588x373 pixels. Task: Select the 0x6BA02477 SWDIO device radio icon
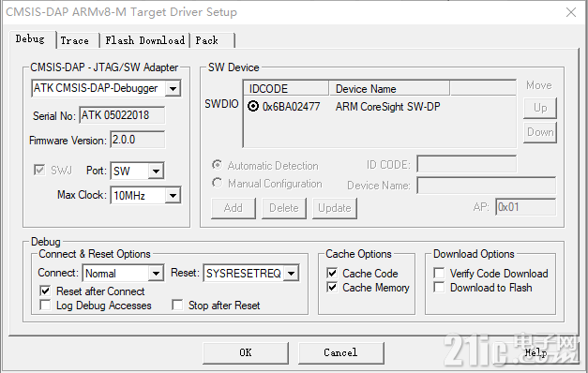[x=253, y=107]
